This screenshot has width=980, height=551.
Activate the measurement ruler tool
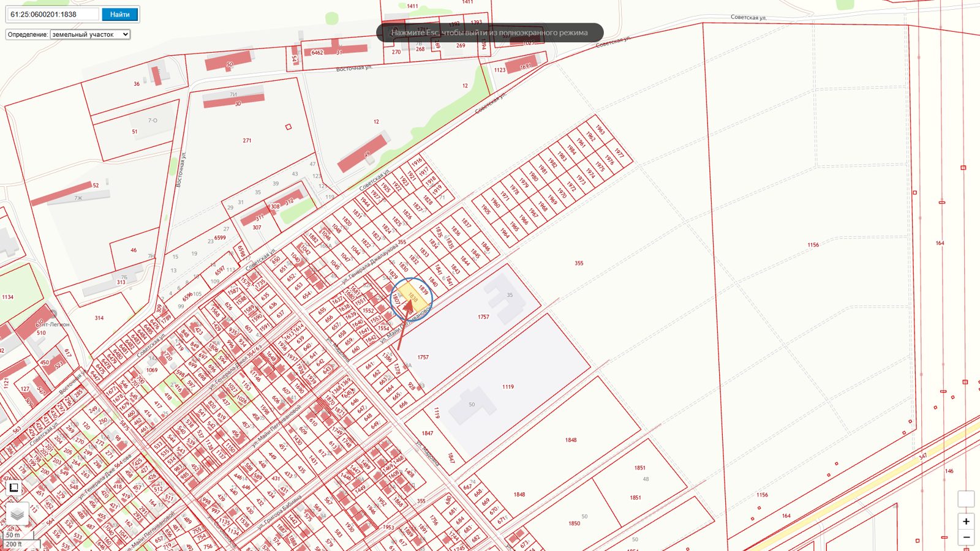coord(13,488)
